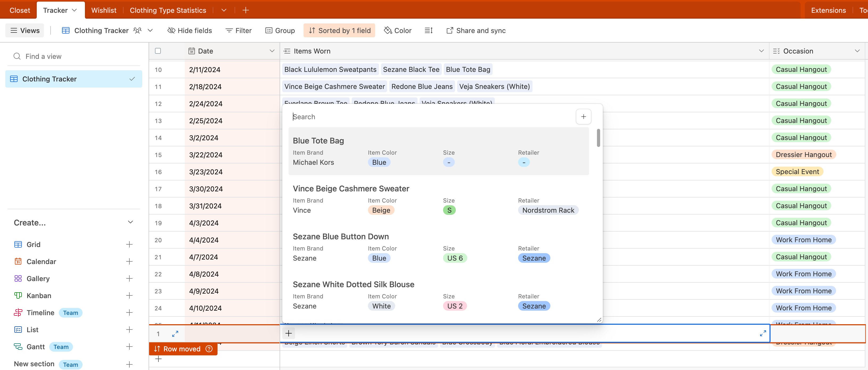The width and height of the screenshot is (868, 370).
Task: Open the Date column dropdown arrow
Action: [272, 51]
